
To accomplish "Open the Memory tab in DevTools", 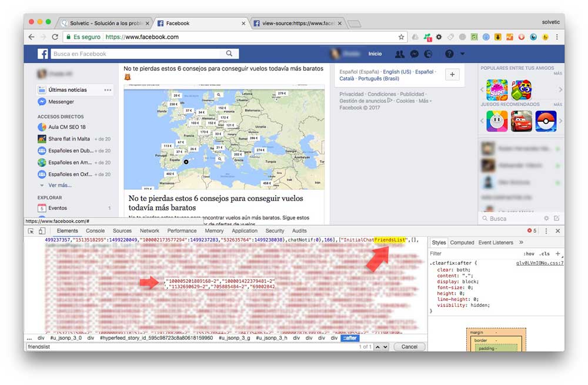I will [214, 231].
